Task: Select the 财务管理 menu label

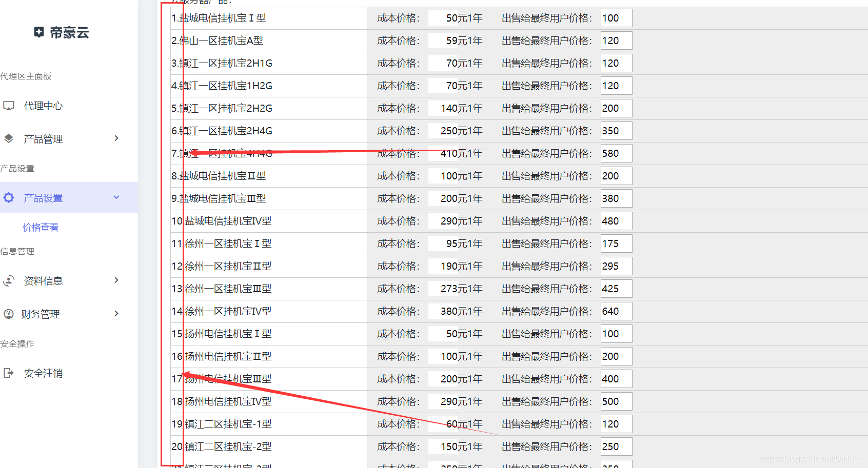Action: pos(41,314)
